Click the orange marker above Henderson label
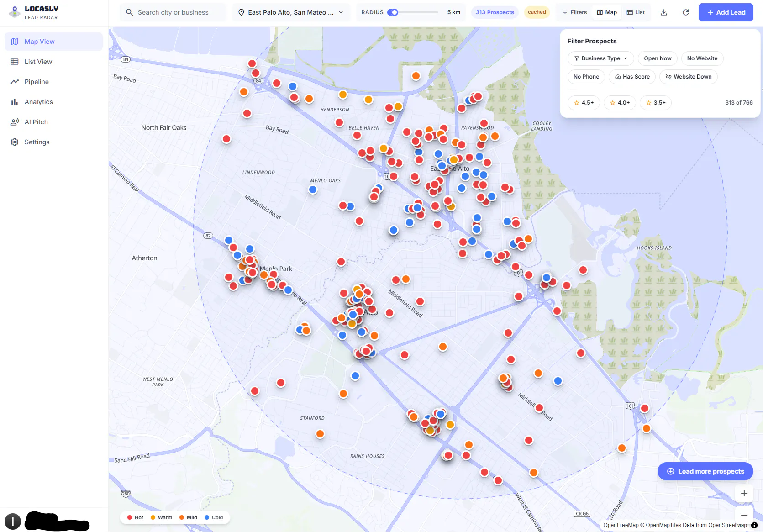763x532 pixels. (343, 95)
